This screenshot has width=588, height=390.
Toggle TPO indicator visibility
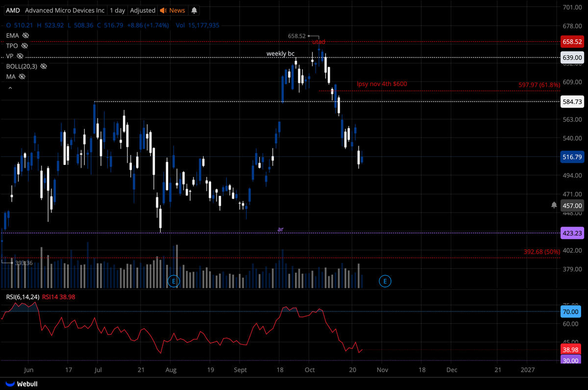[x=24, y=46]
